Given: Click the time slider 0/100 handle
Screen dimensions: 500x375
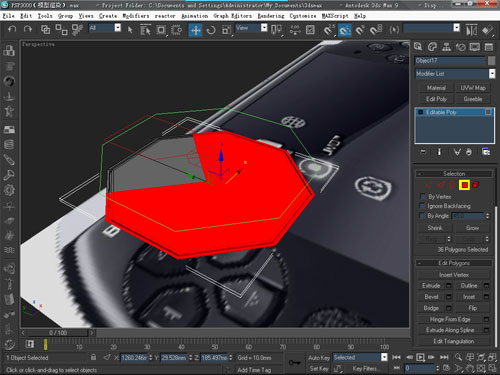Looking at the screenshot, I should tap(58, 333).
